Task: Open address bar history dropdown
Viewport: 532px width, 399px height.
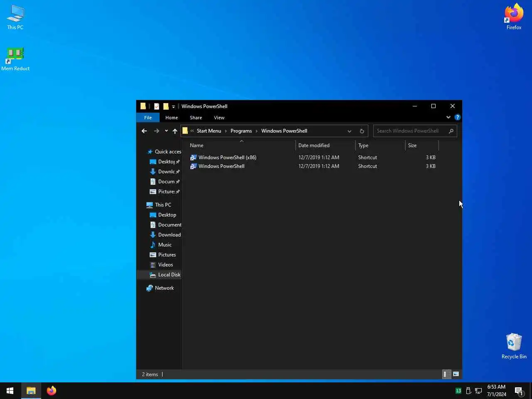Action: (x=350, y=131)
